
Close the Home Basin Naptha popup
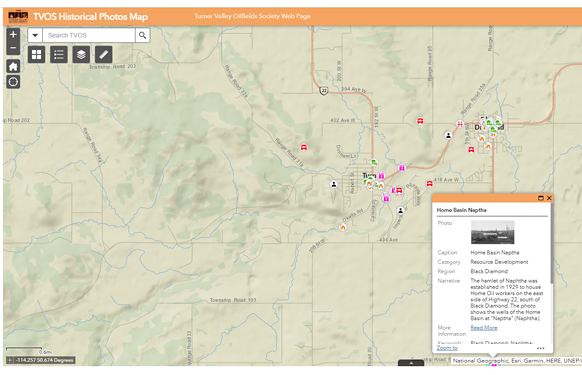click(x=549, y=198)
